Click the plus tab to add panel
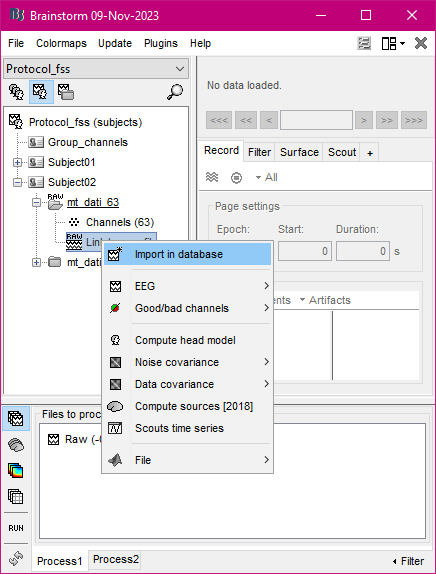This screenshot has height=574, width=436. [x=370, y=153]
